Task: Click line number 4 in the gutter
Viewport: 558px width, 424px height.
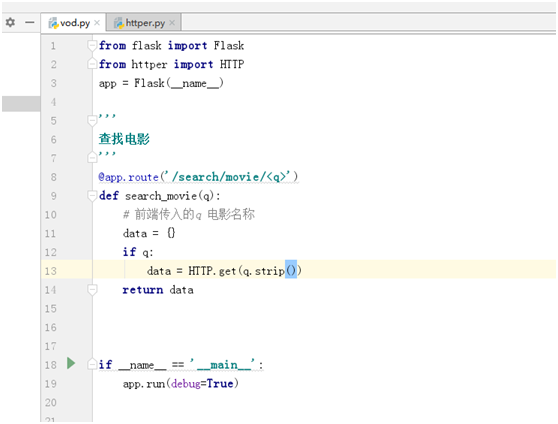Action: click(x=53, y=102)
